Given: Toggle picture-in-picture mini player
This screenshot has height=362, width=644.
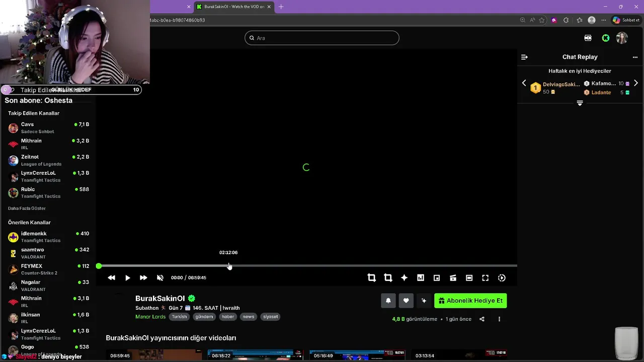Looking at the screenshot, I should coord(437,278).
